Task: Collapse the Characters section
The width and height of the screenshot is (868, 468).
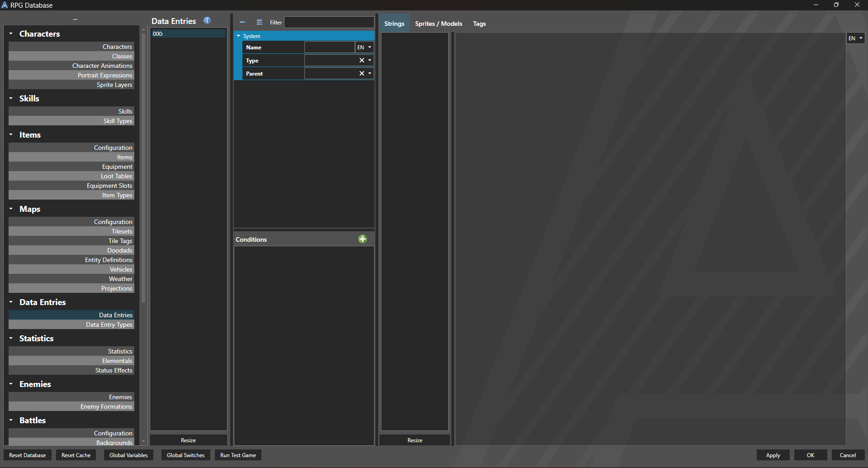Action: 10,33
